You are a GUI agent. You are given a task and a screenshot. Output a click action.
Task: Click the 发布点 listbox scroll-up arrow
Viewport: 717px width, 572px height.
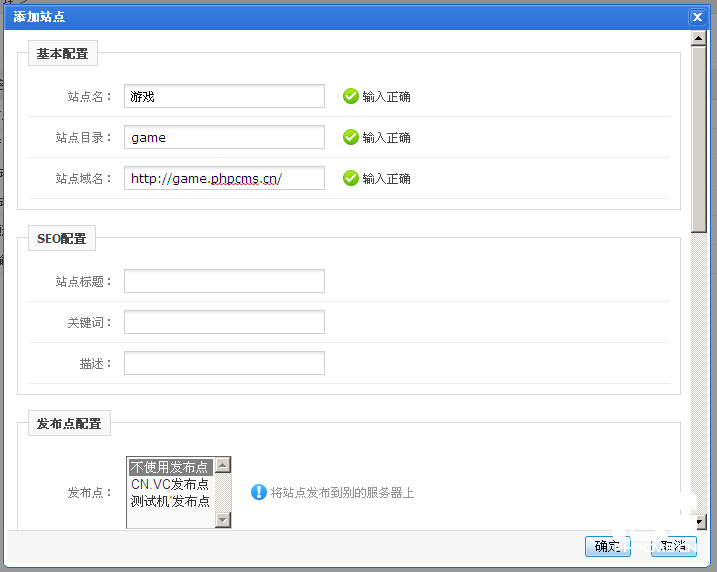coord(223,465)
